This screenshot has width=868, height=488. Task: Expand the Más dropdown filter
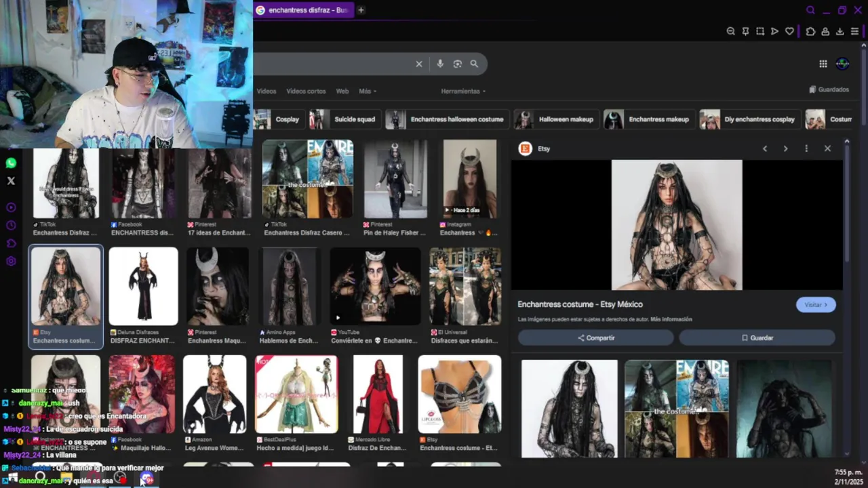pyautogui.click(x=368, y=91)
